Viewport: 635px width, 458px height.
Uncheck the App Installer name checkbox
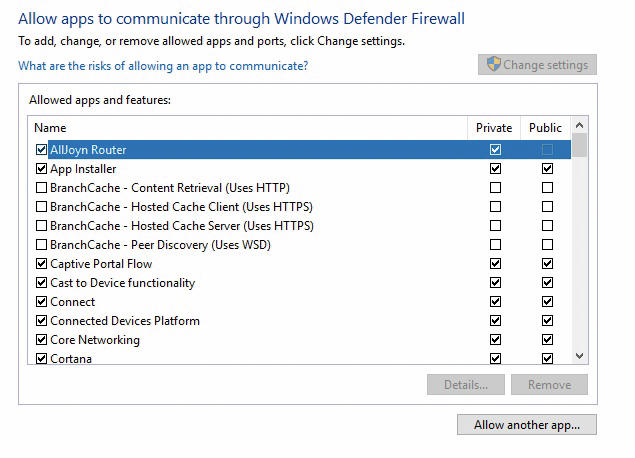(x=41, y=168)
